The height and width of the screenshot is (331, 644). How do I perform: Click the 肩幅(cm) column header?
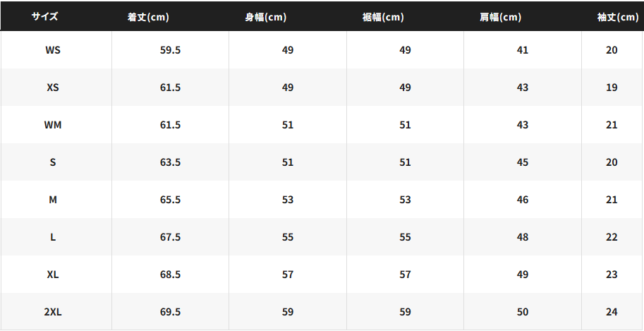pyautogui.click(x=501, y=17)
